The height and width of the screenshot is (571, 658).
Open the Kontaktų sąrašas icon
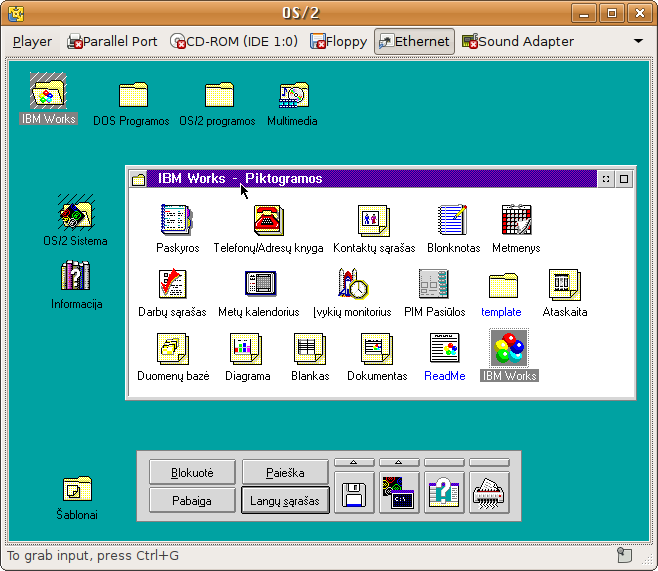373,220
